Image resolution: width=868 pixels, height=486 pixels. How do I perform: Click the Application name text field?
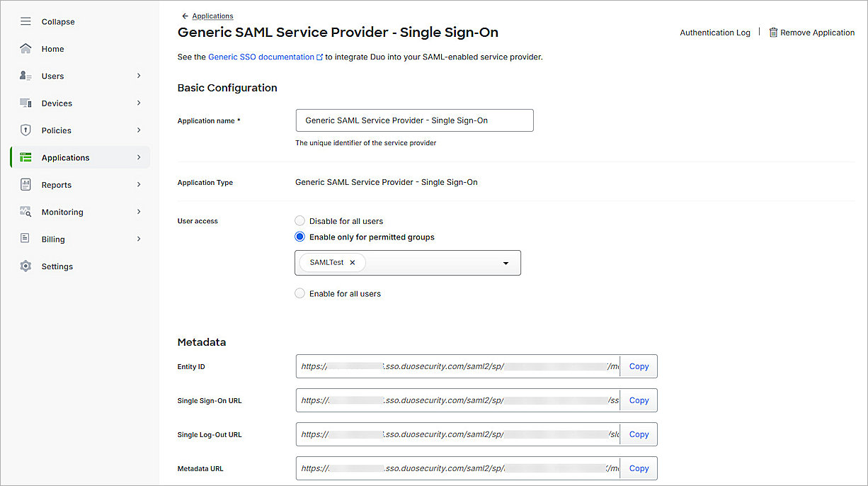point(414,120)
